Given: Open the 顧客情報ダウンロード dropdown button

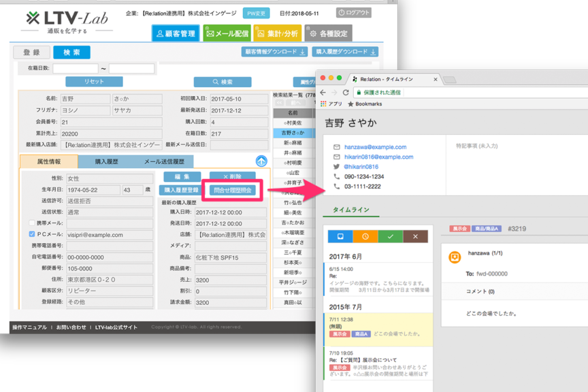Looking at the screenshot, I should (x=274, y=52).
